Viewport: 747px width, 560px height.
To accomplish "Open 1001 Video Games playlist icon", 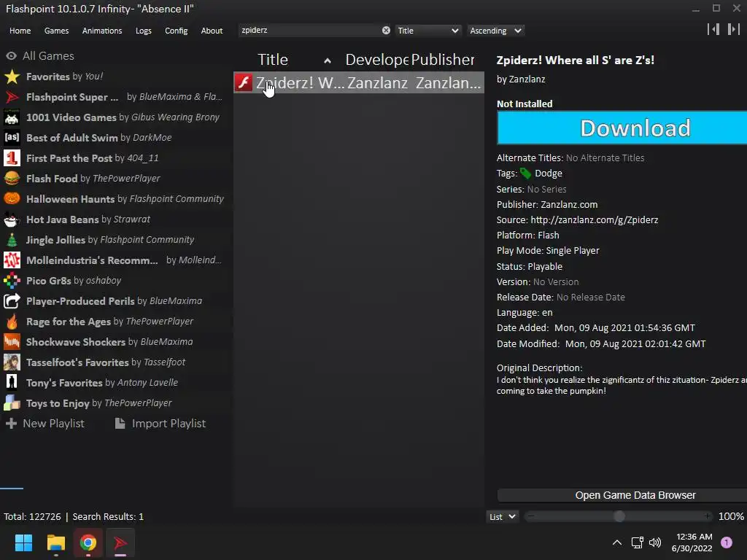I will pos(12,117).
